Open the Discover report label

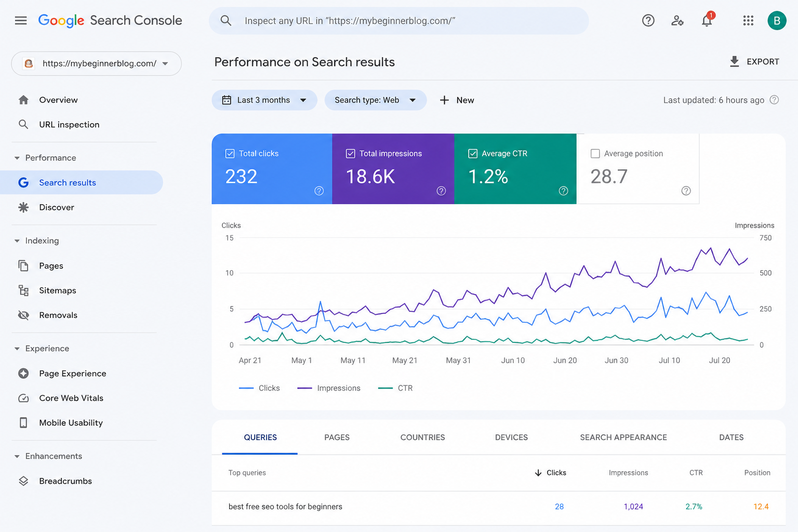pyautogui.click(x=57, y=207)
